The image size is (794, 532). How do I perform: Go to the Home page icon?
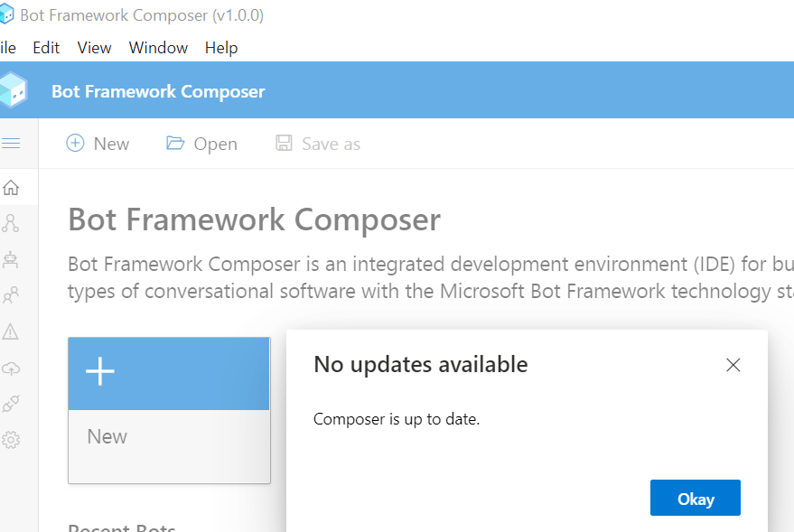click(11, 188)
